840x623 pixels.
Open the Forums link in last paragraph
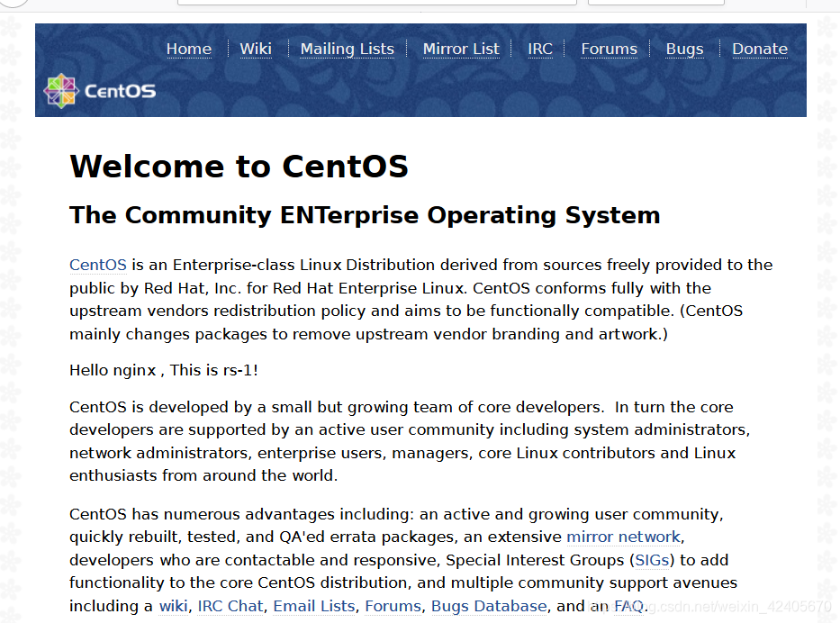(393, 606)
